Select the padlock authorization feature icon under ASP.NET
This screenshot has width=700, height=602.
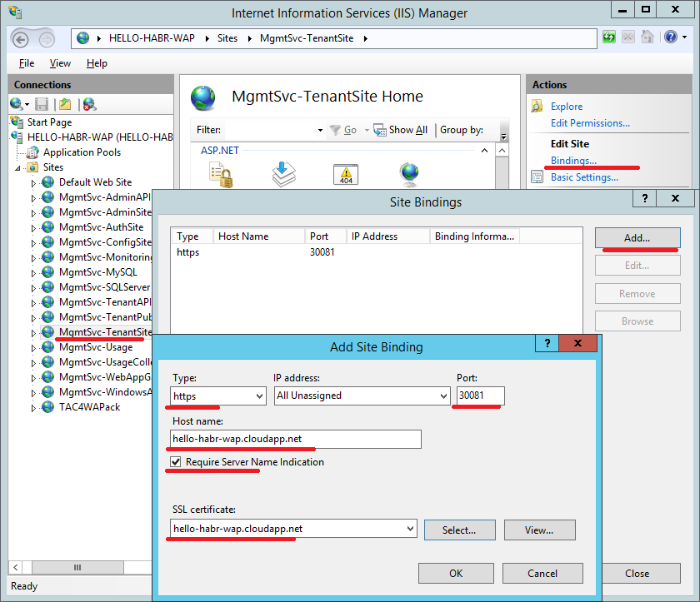(220, 175)
